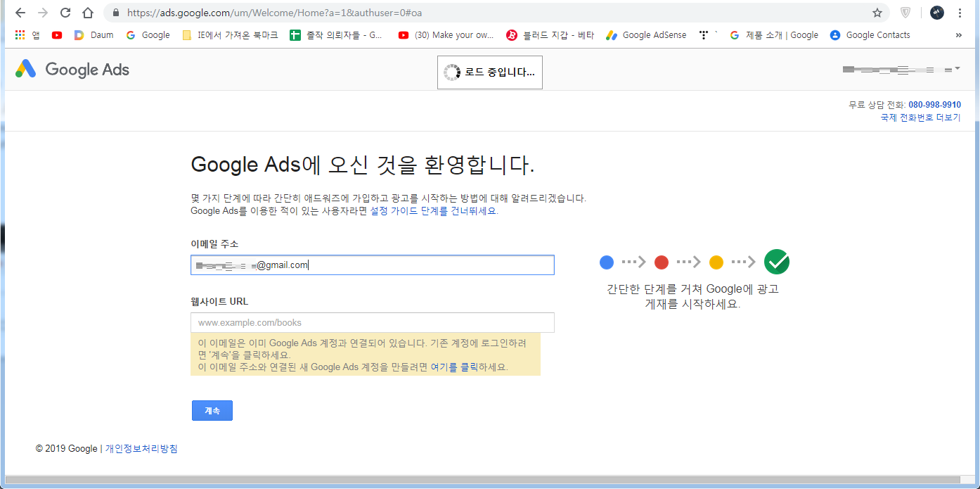Open the 'IE에서 가져온 북마크' folder

point(230,35)
